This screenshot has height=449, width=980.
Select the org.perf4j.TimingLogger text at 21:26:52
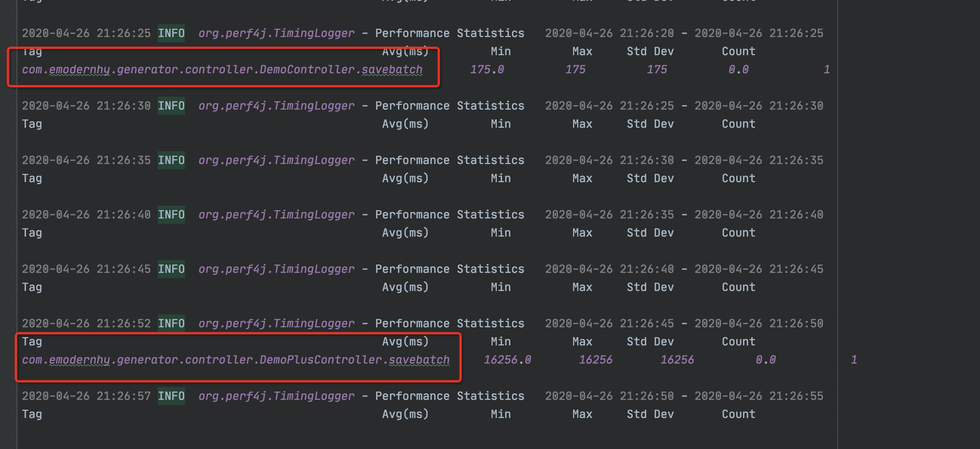(276, 323)
